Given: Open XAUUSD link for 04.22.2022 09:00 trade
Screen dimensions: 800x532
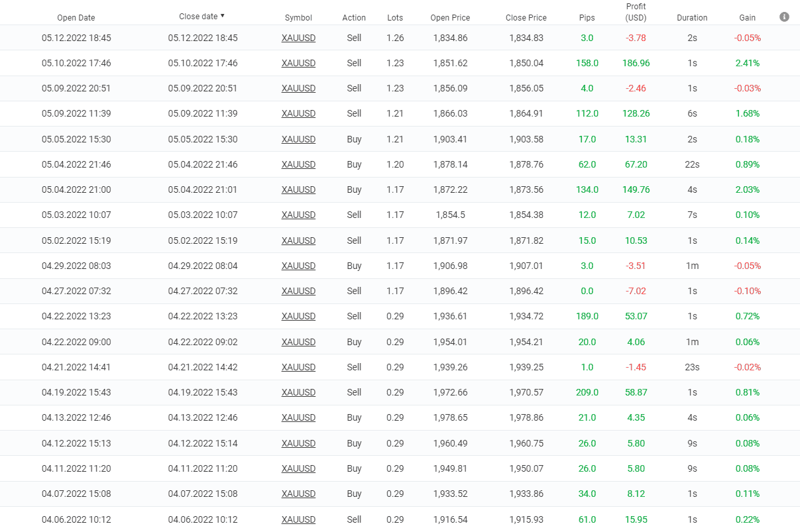Looking at the screenshot, I should click(298, 342).
